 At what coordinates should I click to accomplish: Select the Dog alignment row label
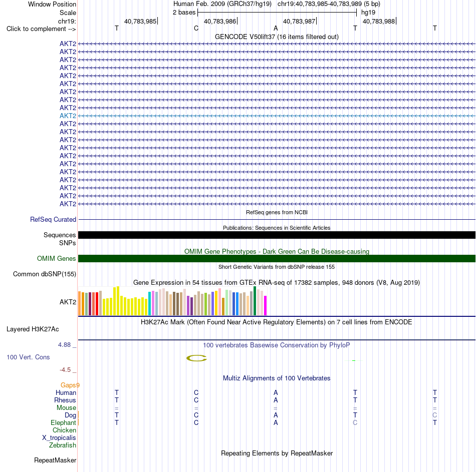pos(70,415)
